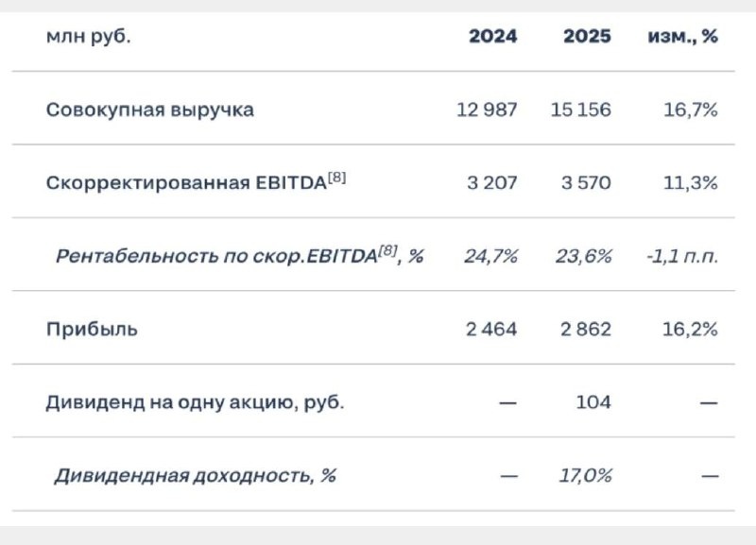756x545 pixels.
Task: Select the 'изм., %' column header
Action: (682, 36)
